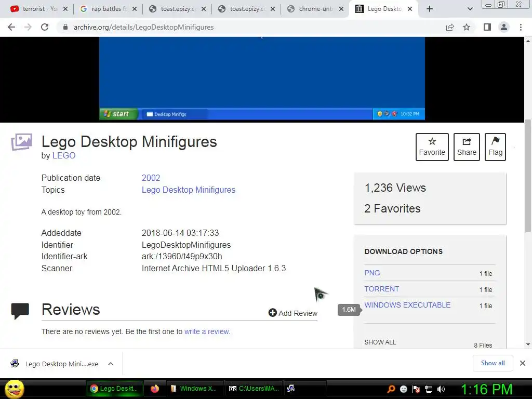
Task: Click the forward navigation arrow
Action: coord(28,27)
